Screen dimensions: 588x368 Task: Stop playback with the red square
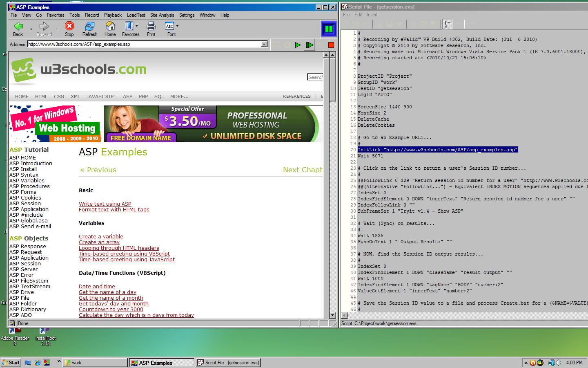(x=331, y=45)
